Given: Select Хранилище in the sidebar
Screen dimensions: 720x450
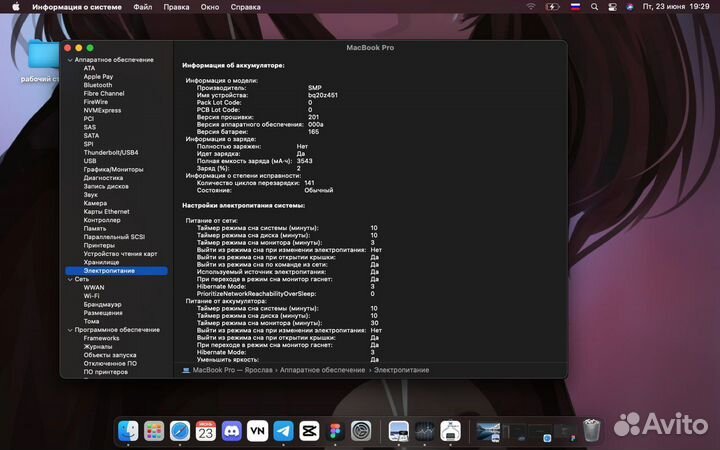Looking at the screenshot, I should coord(101,262).
